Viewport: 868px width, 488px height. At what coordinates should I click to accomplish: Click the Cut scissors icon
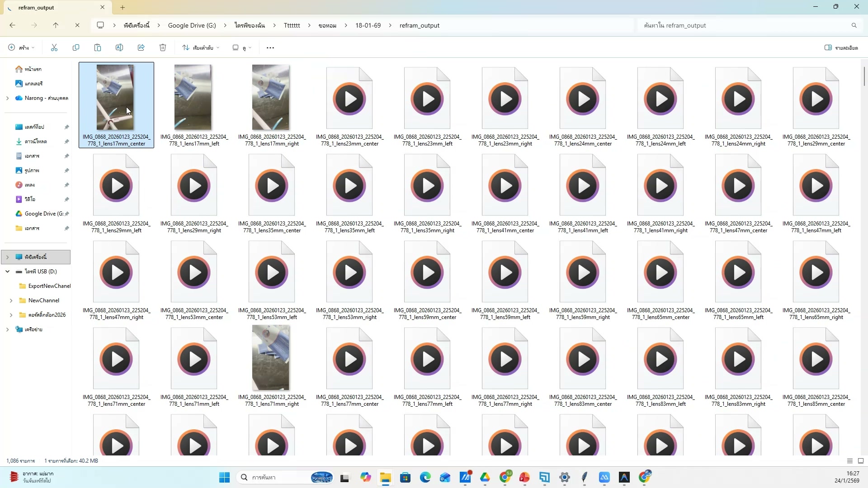54,47
